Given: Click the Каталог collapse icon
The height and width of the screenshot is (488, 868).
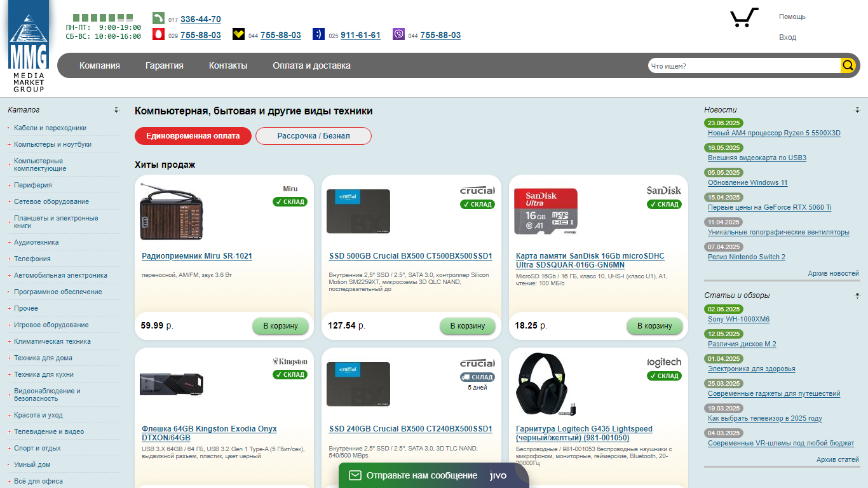Looking at the screenshot, I should (x=116, y=110).
